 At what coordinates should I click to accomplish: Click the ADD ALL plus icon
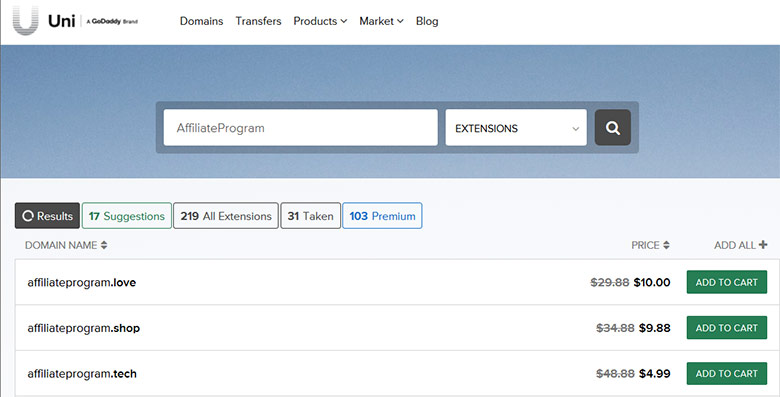pyautogui.click(x=763, y=245)
